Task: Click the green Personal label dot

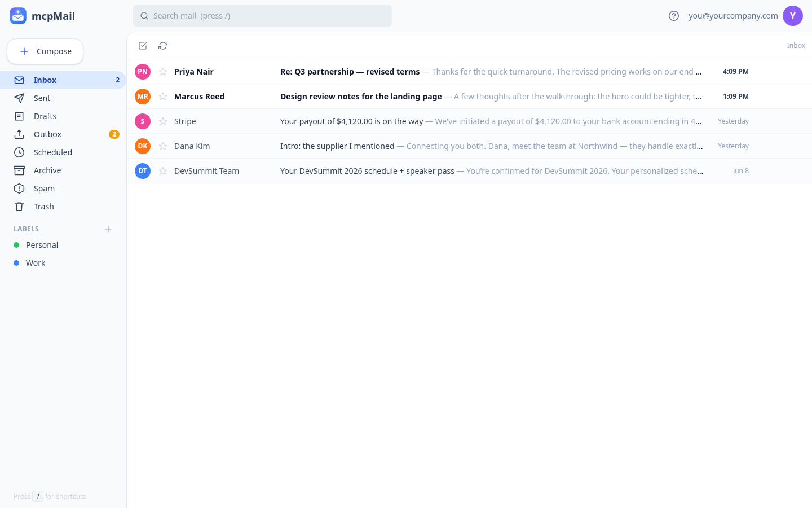Action: tap(16, 245)
